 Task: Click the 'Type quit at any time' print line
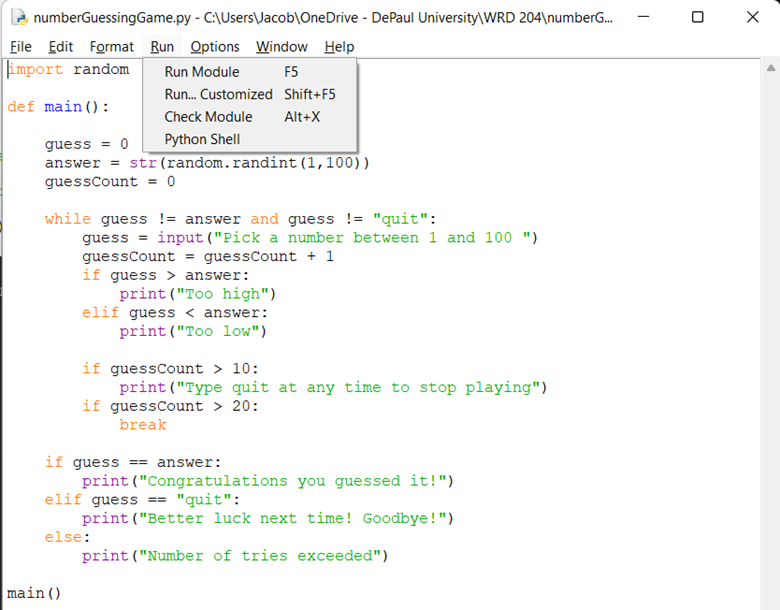click(x=333, y=387)
